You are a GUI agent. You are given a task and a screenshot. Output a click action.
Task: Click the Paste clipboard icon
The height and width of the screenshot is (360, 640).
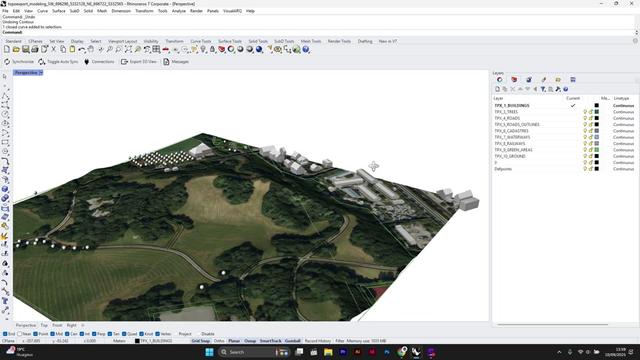[x=72, y=49]
